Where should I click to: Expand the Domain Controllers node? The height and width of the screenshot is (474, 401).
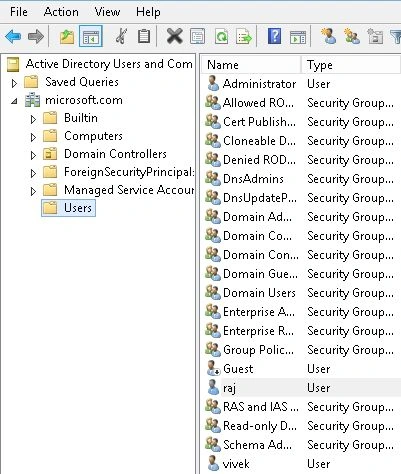coord(33,155)
